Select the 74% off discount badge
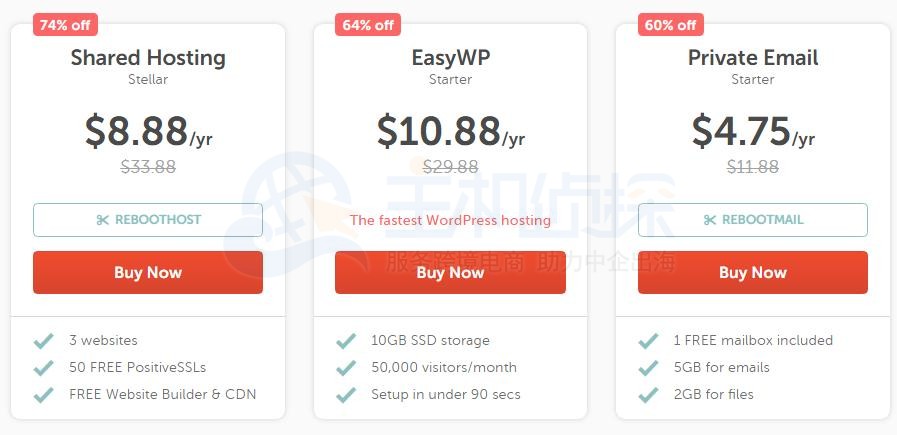The image size is (897, 435). point(64,25)
